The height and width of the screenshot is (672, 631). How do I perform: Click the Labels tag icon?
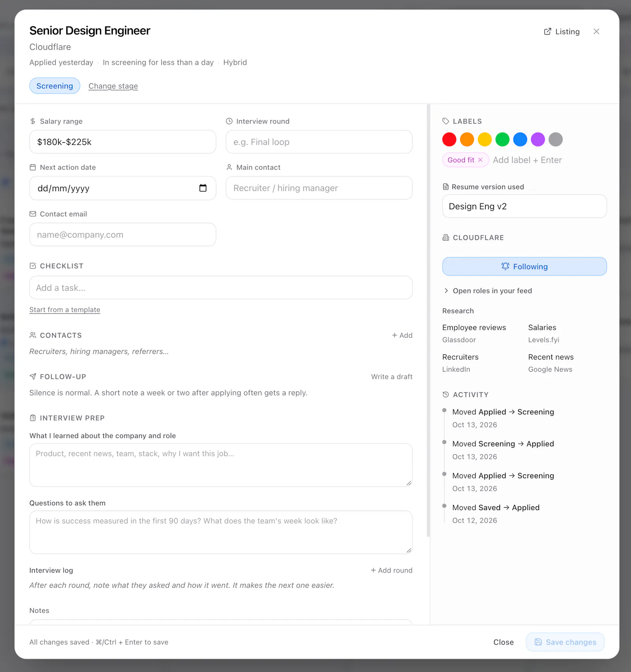pyautogui.click(x=446, y=121)
